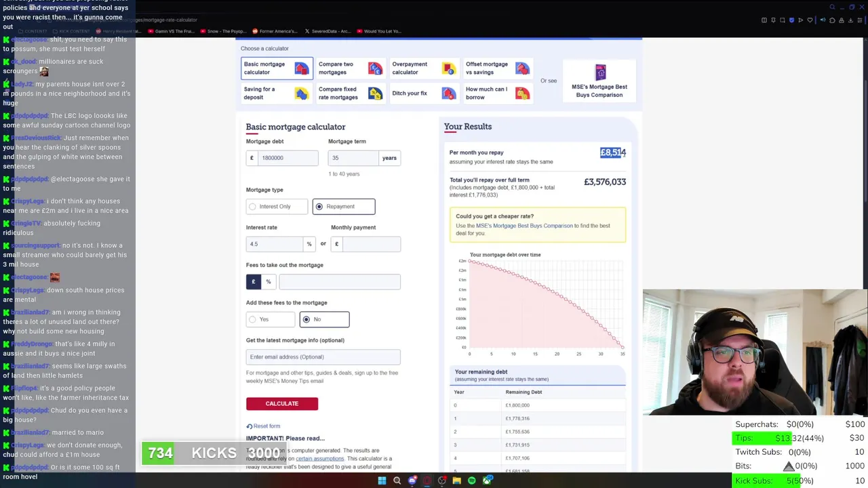The width and height of the screenshot is (868, 488).
Task: Switch to the Would You Let Yo... tab
Action: (378, 31)
